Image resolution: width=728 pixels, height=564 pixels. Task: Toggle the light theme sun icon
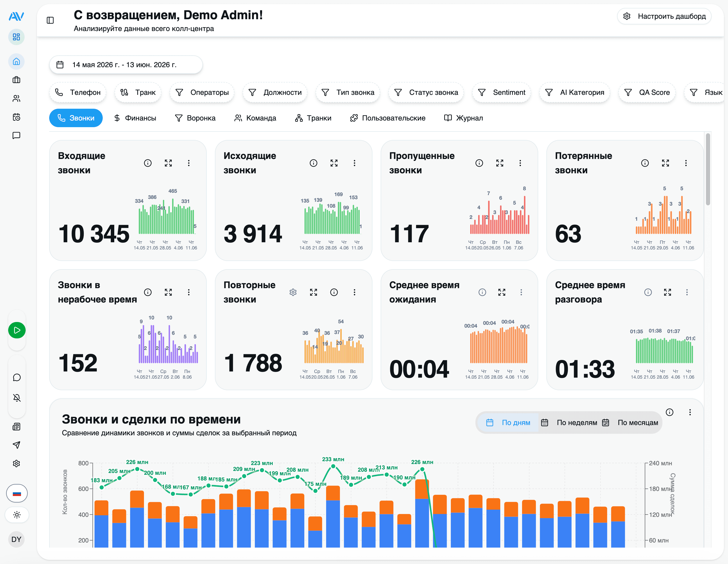point(17,515)
